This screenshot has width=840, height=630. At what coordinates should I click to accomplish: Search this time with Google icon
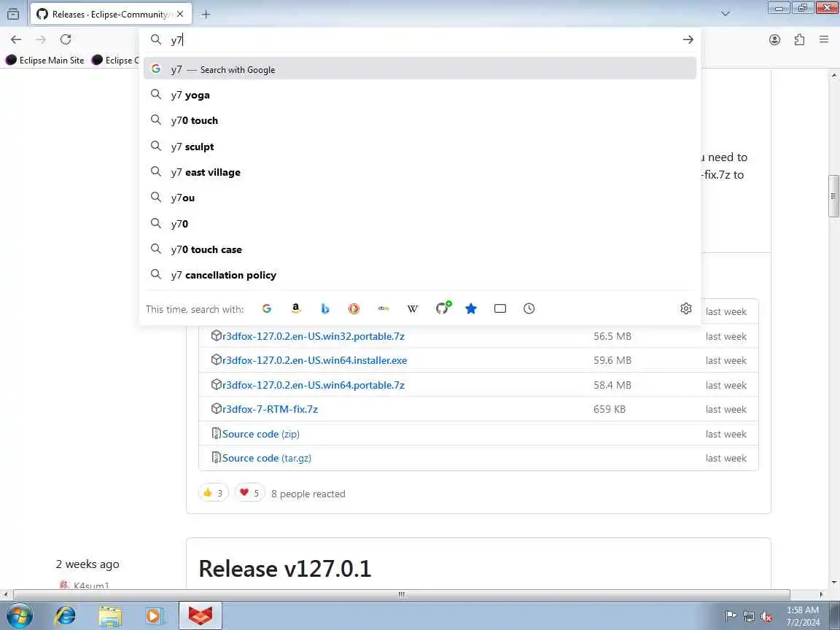pos(267,308)
